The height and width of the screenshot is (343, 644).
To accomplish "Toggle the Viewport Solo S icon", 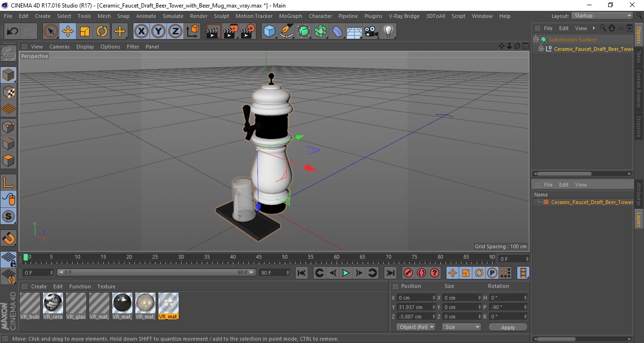I will (8, 217).
